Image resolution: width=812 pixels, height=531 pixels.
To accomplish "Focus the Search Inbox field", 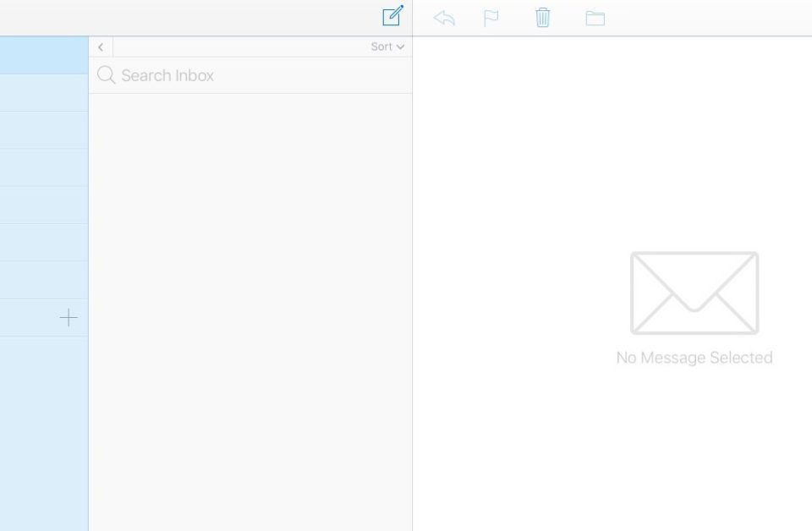I will pos(250,75).
